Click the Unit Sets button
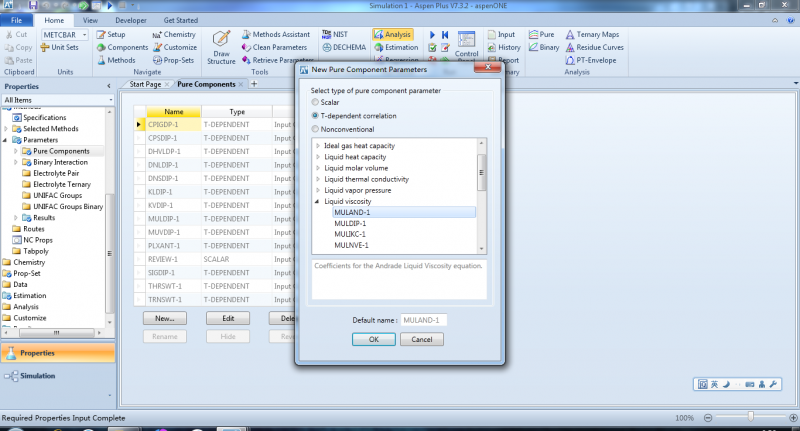Viewport: 800px width, 431px height. pyautogui.click(x=60, y=47)
